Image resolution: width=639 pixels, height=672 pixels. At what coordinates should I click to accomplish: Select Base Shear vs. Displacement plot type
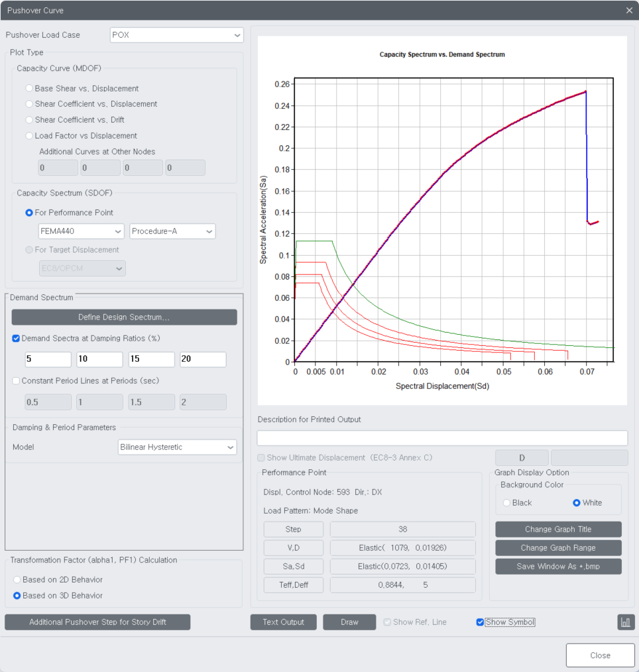click(29, 88)
